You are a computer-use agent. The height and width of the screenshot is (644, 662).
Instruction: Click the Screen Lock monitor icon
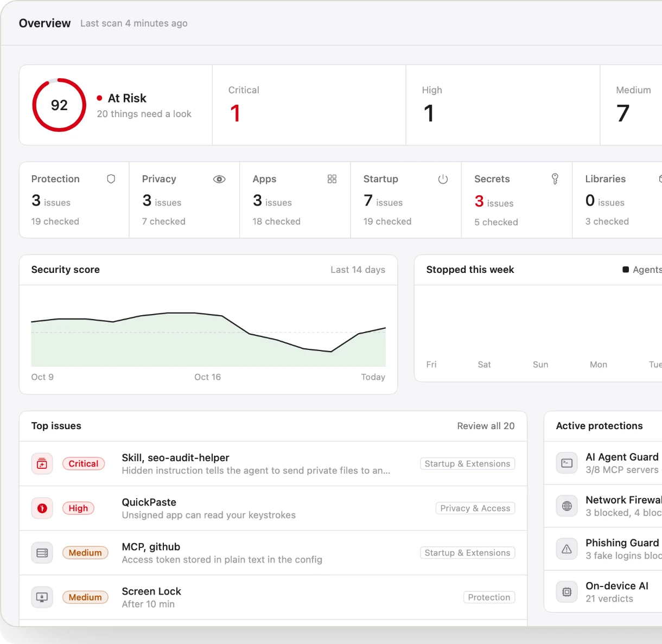(x=42, y=597)
